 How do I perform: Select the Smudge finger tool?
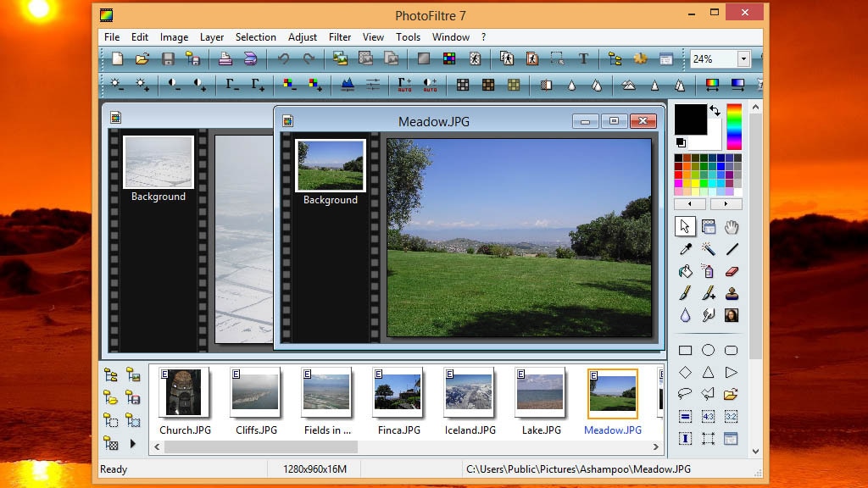(709, 315)
